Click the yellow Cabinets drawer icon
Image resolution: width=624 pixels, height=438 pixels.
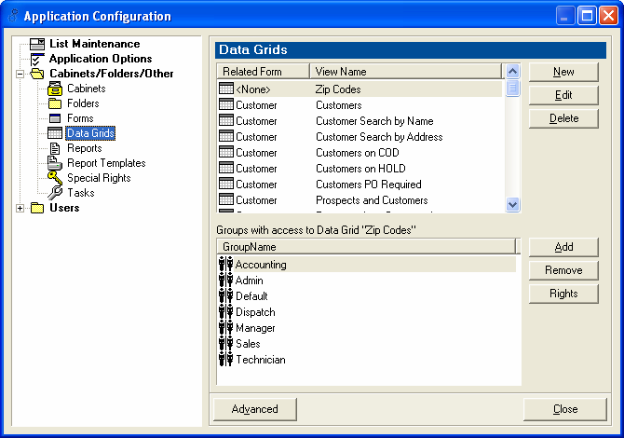coord(55,88)
